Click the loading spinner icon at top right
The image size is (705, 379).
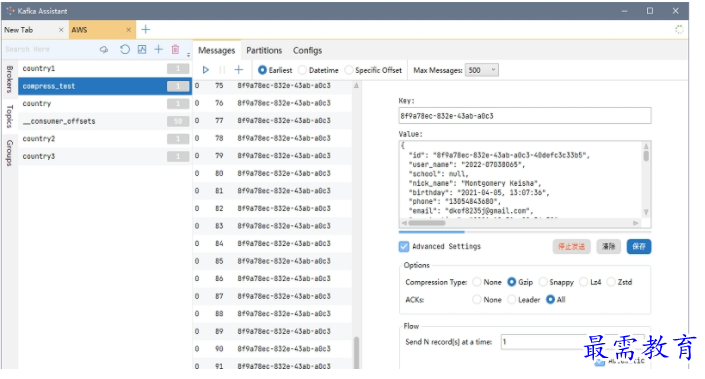[x=679, y=30]
